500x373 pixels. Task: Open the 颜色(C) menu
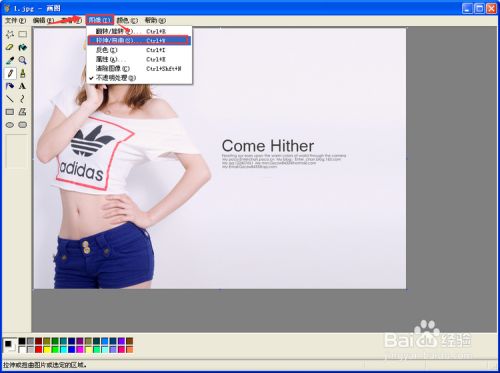(127, 20)
